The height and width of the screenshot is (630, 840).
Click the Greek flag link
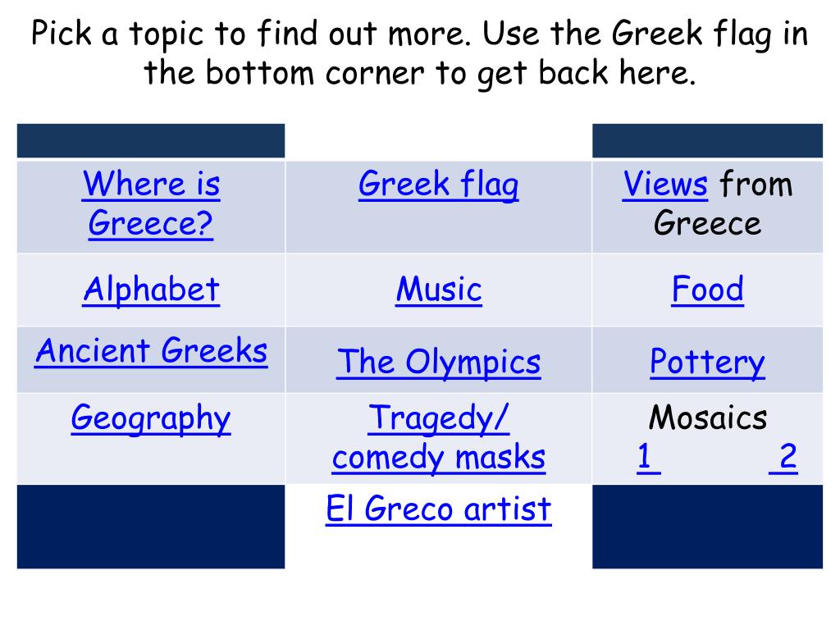[438, 185]
